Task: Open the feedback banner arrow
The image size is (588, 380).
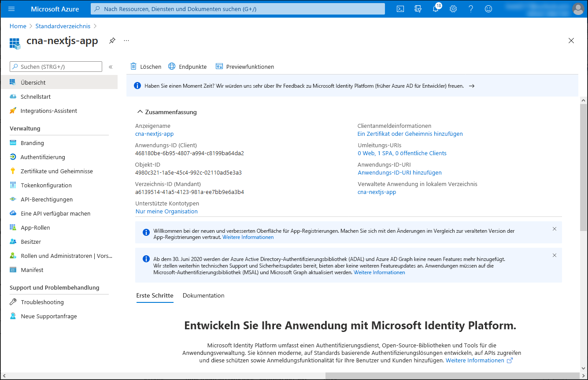Action: pyautogui.click(x=471, y=86)
